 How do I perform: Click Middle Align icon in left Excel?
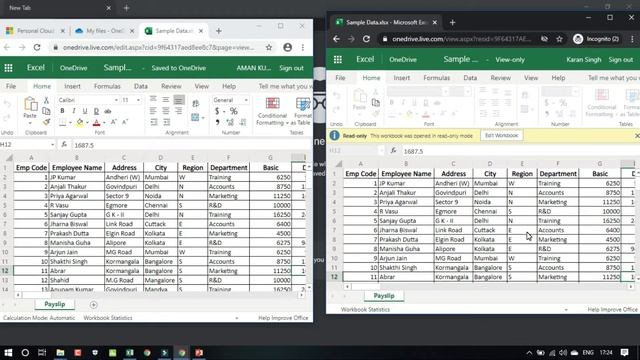point(166,99)
